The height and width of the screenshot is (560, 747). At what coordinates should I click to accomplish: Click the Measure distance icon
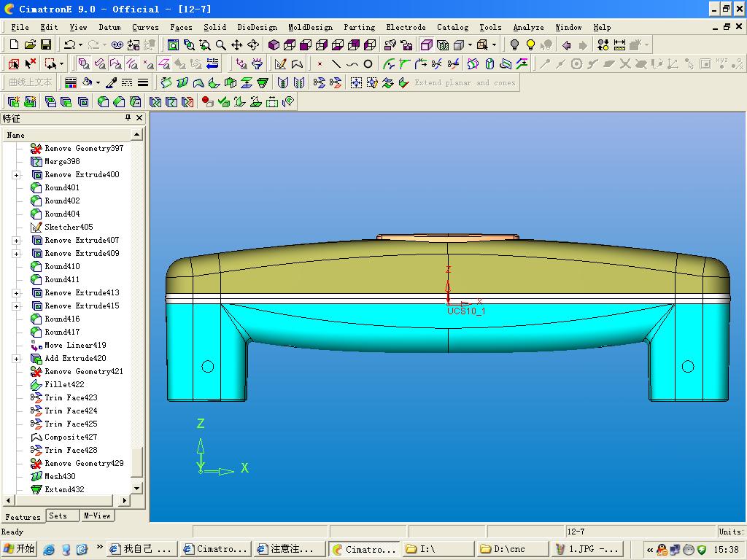[619, 45]
